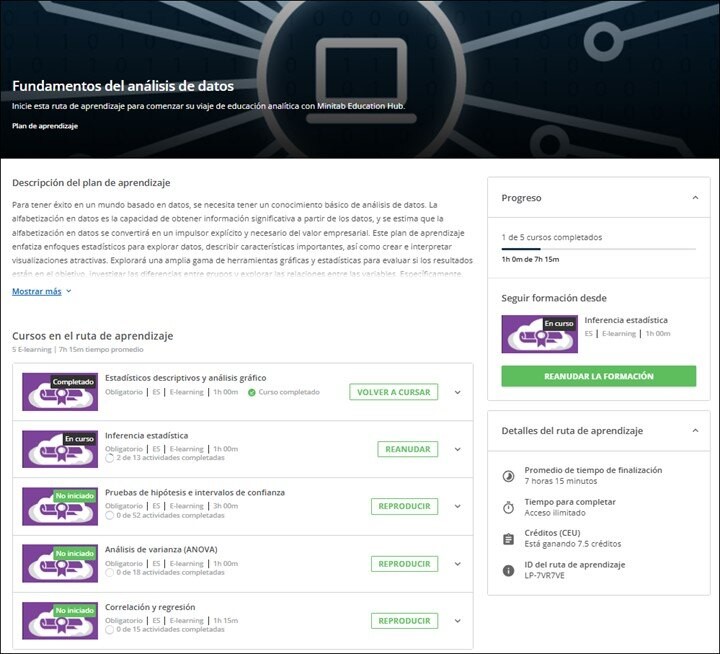The image size is (720, 654).
Task: Click the green check icon next to Curso completado
Action: point(252,392)
